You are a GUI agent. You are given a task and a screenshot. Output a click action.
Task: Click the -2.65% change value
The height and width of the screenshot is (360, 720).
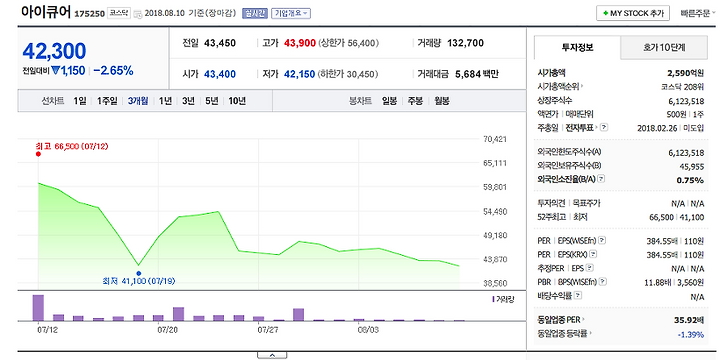[x=113, y=71]
